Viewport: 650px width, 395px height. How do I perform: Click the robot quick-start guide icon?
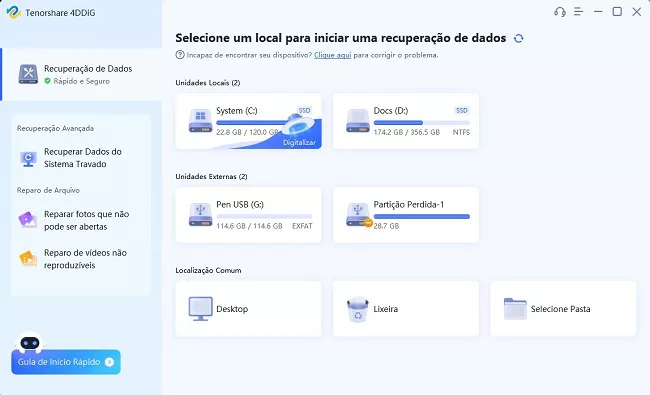(30, 342)
